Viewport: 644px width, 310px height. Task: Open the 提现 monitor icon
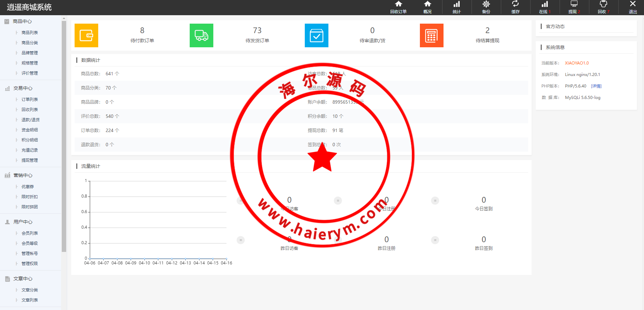pyautogui.click(x=574, y=4)
